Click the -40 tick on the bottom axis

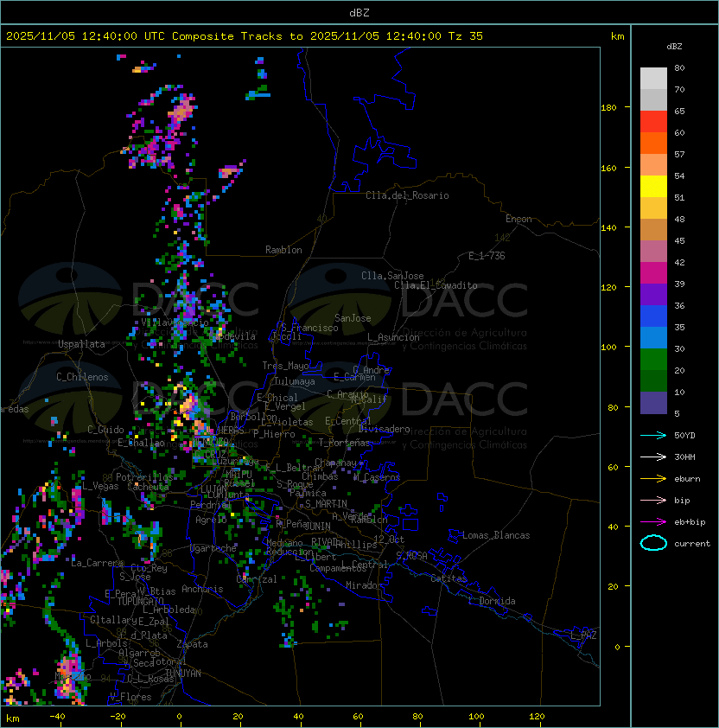(x=57, y=717)
